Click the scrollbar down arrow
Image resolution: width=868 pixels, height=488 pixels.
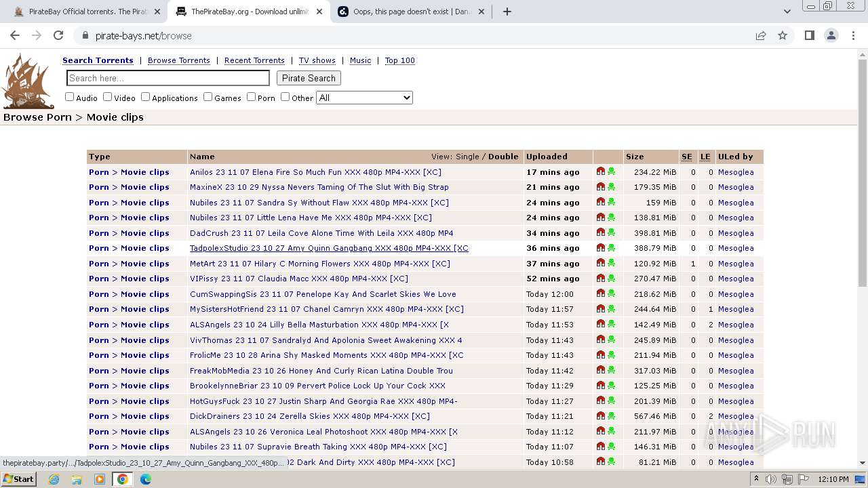[x=863, y=463]
